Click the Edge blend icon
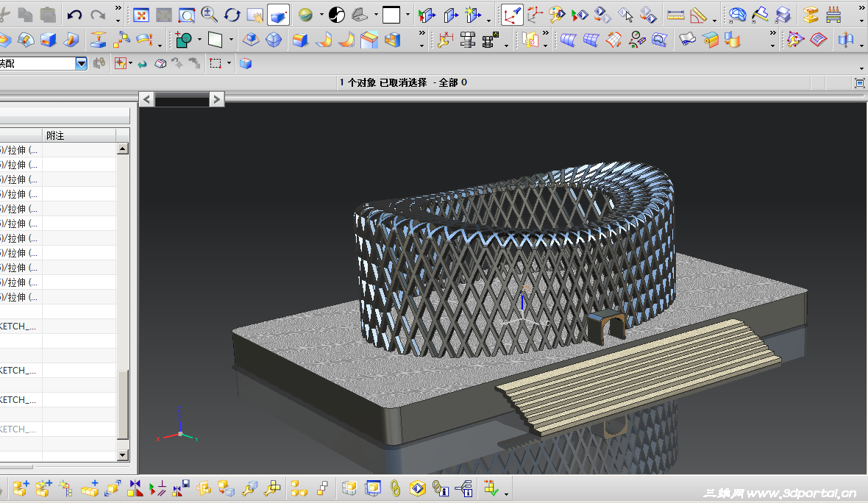 (x=301, y=40)
